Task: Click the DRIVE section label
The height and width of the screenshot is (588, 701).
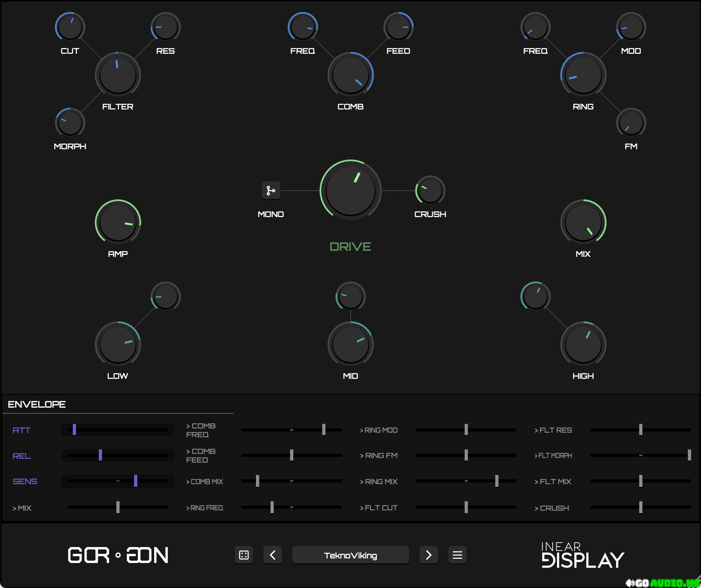Action: (350, 247)
